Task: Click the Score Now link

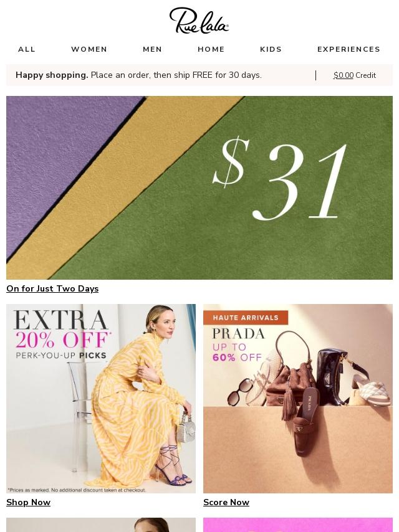Action: point(226,502)
